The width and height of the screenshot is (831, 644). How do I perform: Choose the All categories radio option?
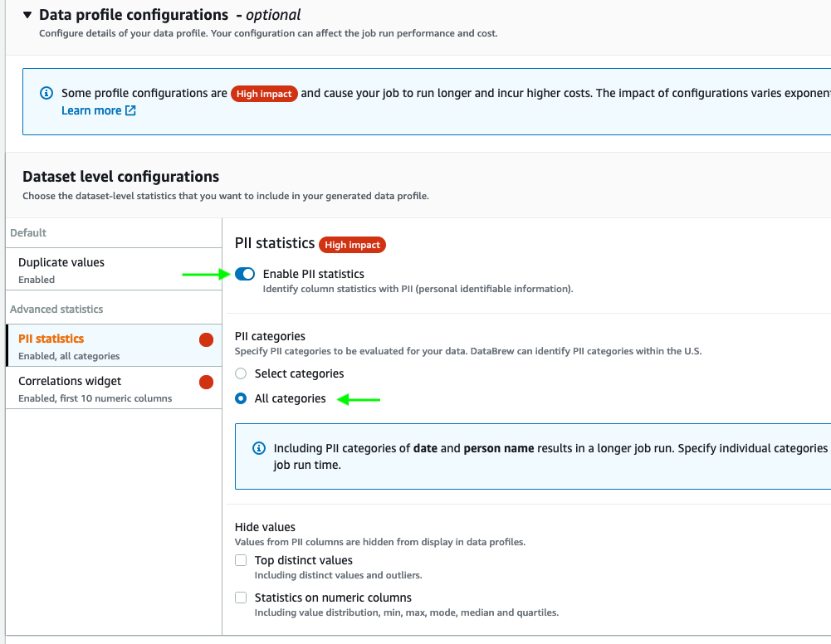(241, 398)
